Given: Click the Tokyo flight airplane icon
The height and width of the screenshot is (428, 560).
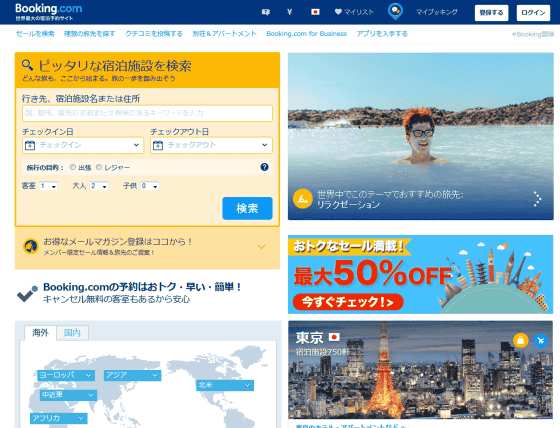Looking at the screenshot, I should pyautogui.click(x=541, y=340).
